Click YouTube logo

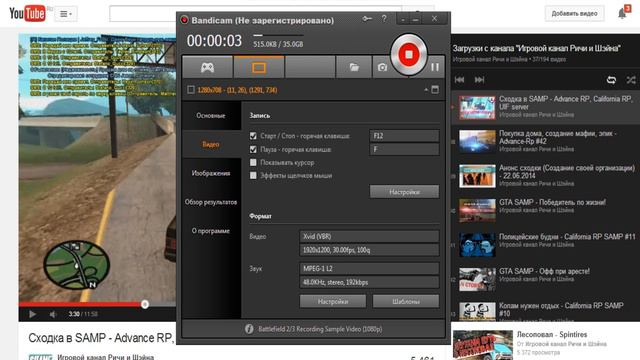27,13
